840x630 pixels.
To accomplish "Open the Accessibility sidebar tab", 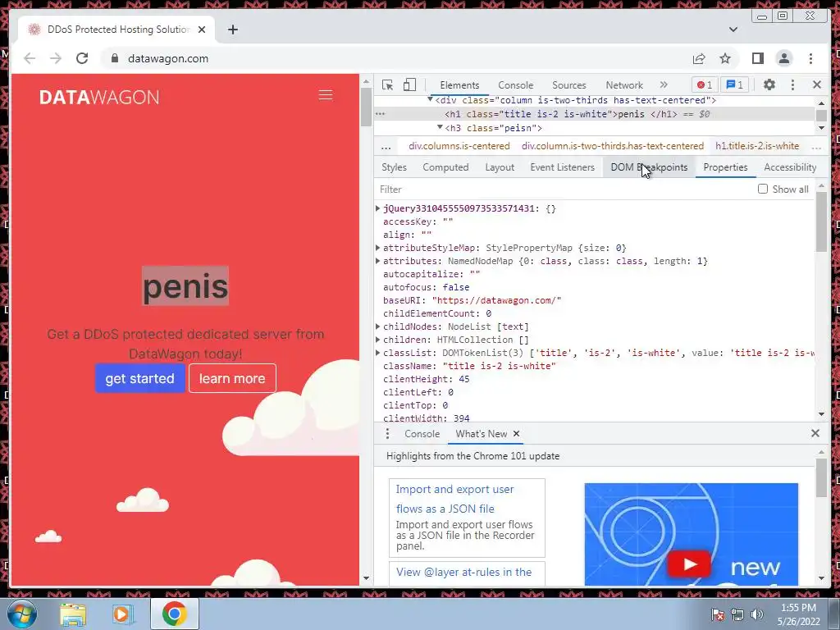I will [790, 167].
